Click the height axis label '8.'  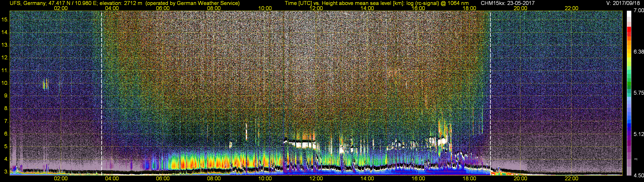click(6, 109)
